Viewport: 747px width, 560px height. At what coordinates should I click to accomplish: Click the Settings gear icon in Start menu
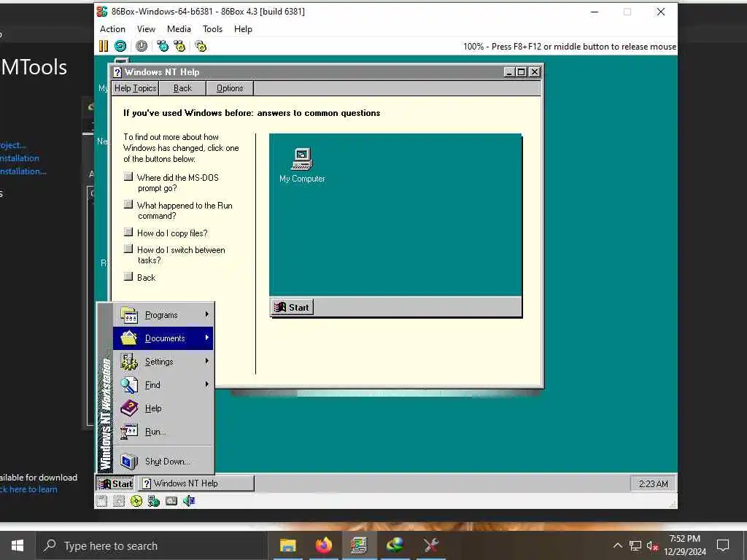pyautogui.click(x=129, y=362)
